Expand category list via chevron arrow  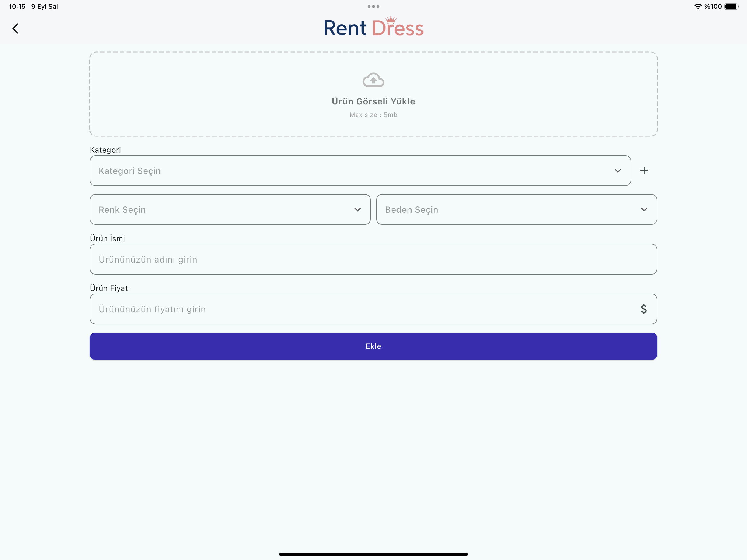pos(618,171)
